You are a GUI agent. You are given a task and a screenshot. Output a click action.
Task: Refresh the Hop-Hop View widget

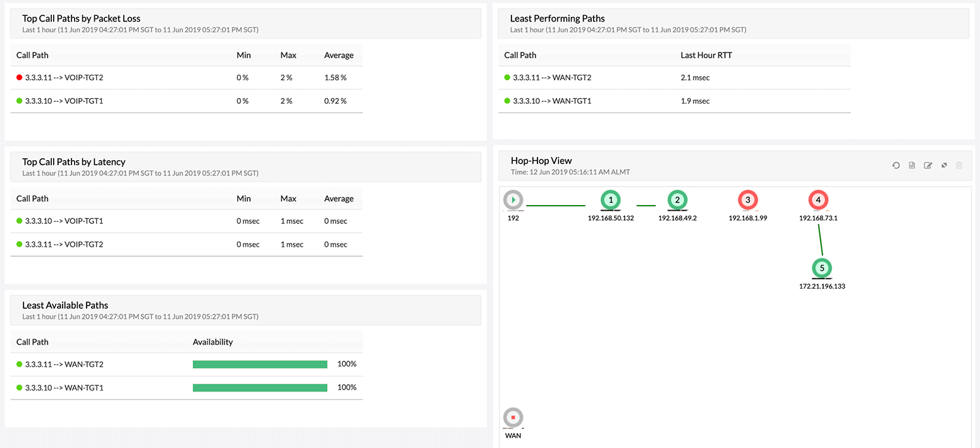coord(896,166)
